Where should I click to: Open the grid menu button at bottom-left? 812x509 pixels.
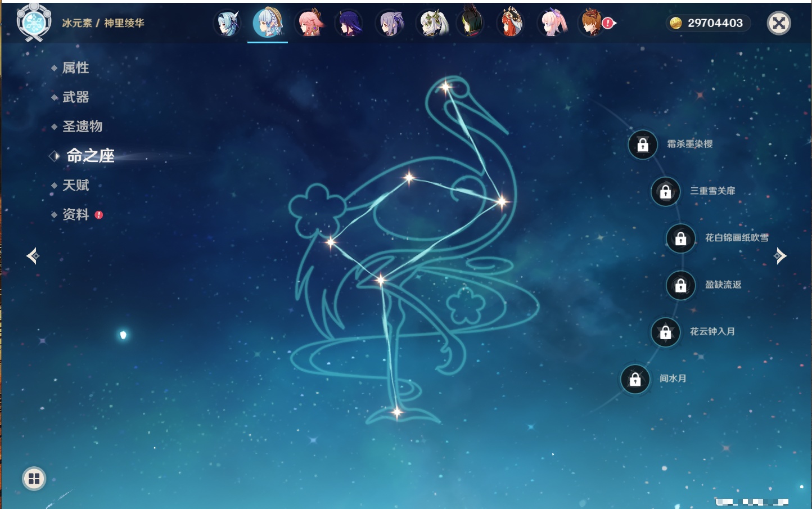click(34, 479)
